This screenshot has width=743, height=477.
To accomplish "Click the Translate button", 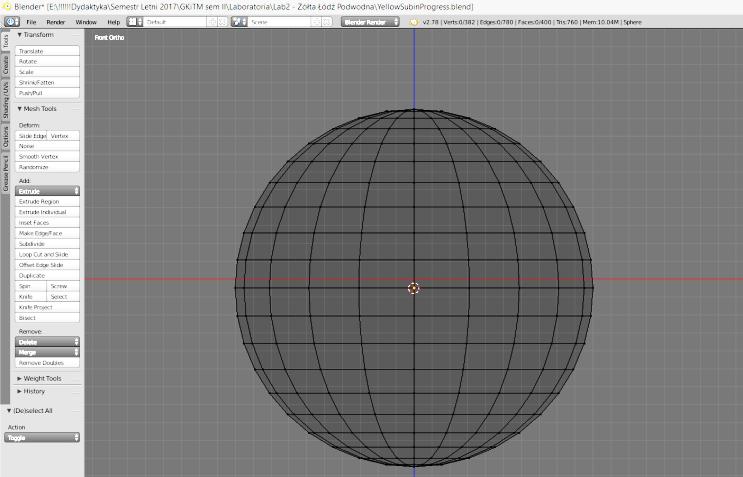I will click(x=47, y=51).
